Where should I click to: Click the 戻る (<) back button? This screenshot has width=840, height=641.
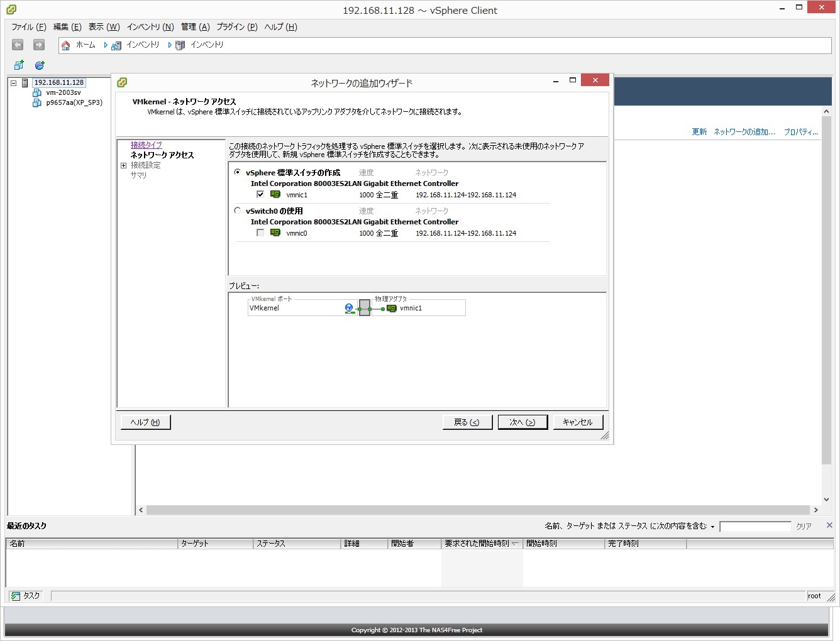click(x=467, y=422)
